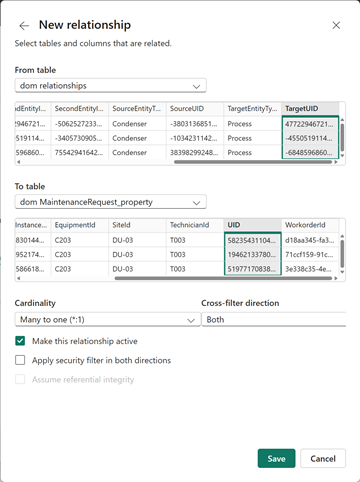Click the vertical scrollbar of From table preview
Screen dimensions: 360x482
point(342,137)
